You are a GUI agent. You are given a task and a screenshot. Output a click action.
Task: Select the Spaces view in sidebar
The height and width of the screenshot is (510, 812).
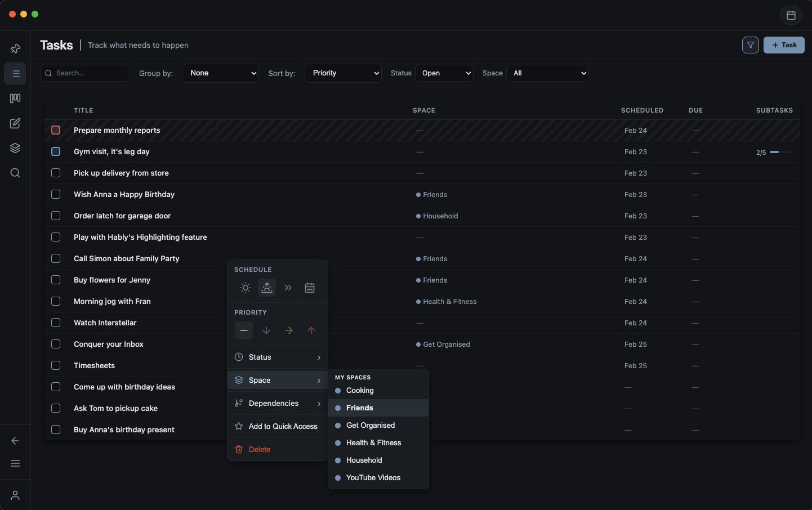[15, 148]
